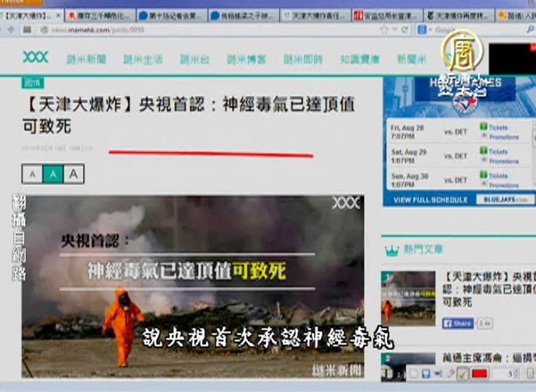The height and width of the screenshot is (392, 536).
Task: Open the 謎米新聞 navigation menu item
Action: (86, 60)
